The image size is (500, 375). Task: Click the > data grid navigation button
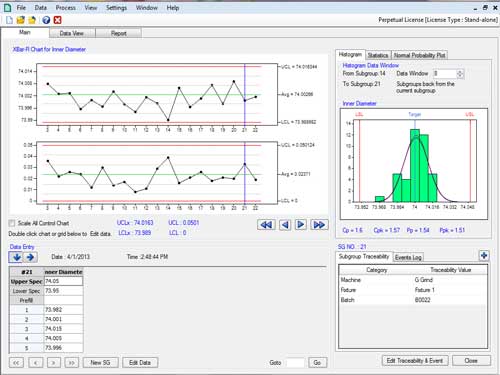[x=54, y=363]
